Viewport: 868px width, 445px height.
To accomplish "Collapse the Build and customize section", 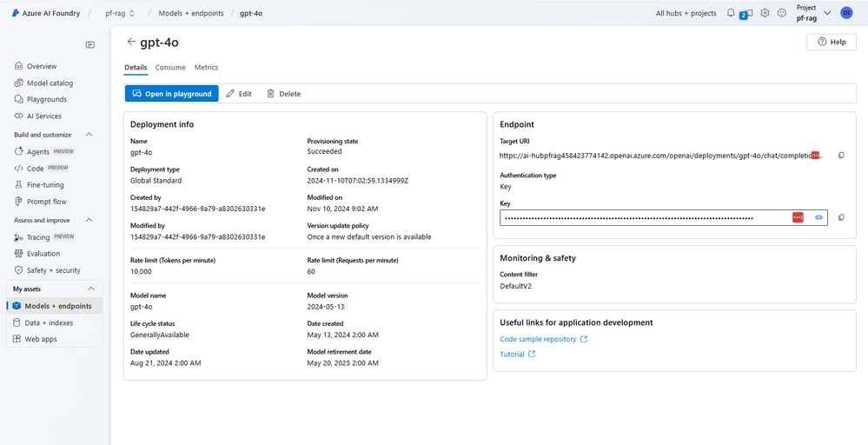I will 89,135.
